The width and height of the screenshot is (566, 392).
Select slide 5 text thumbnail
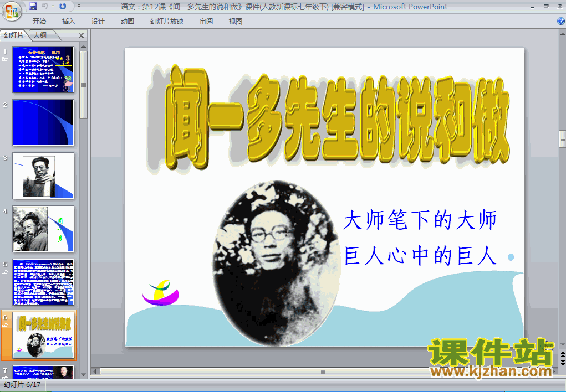[43, 282]
